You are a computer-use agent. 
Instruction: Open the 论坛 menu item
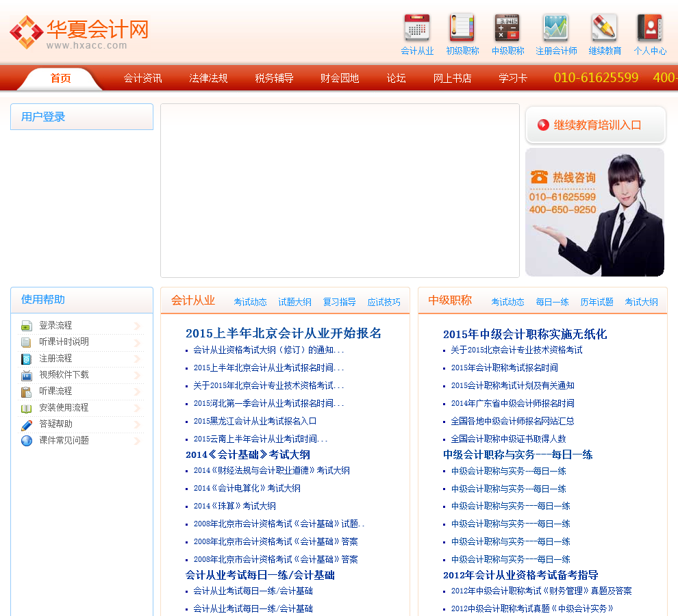click(396, 78)
